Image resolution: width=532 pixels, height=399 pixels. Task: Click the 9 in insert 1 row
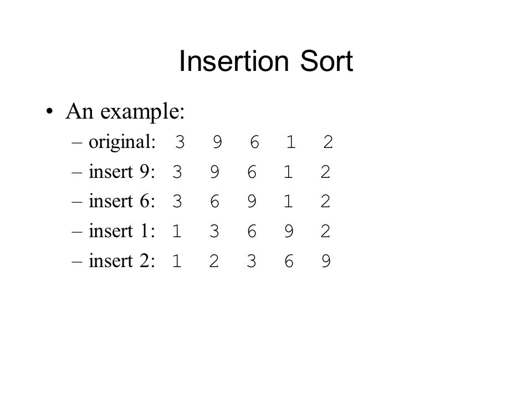(289, 232)
